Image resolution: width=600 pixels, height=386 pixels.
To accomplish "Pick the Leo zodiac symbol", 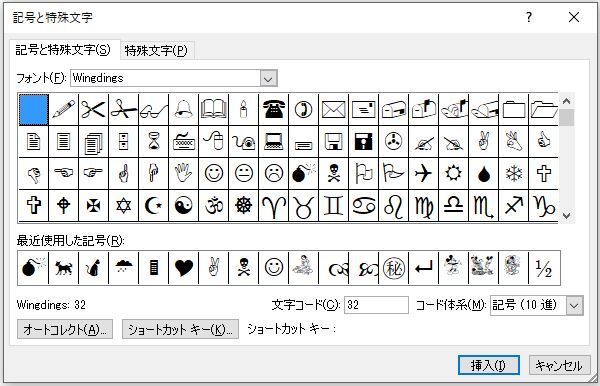I will [x=393, y=205].
